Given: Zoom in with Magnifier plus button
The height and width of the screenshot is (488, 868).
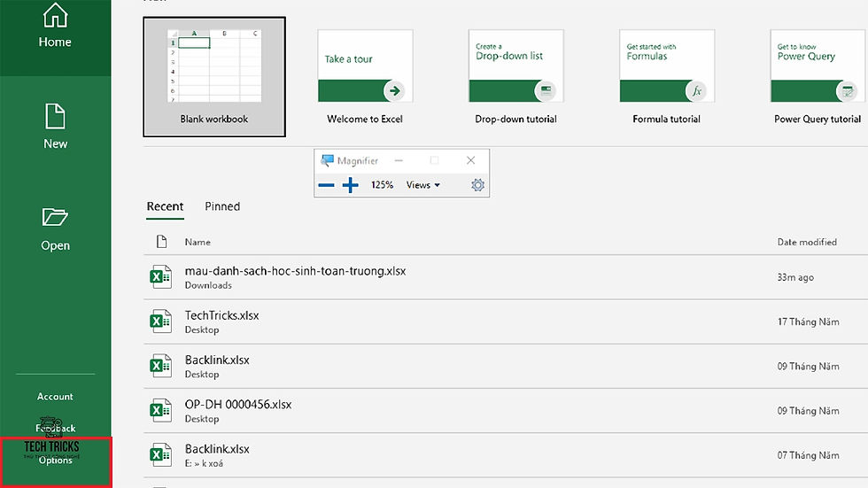Looking at the screenshot, I should pos(350,185).
